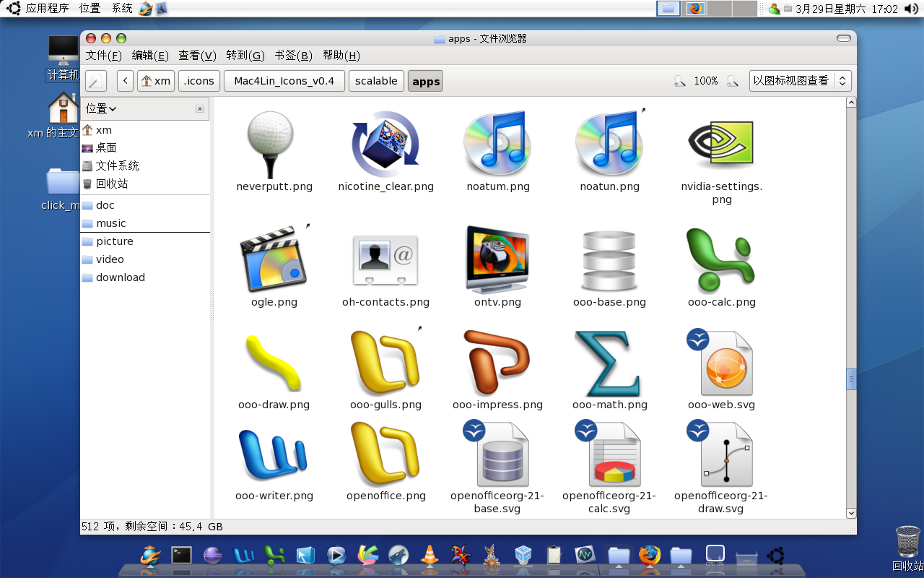Screen dimensions: 924x578
Task: Open the 书签(B) menu
Action: coord(293,56)
